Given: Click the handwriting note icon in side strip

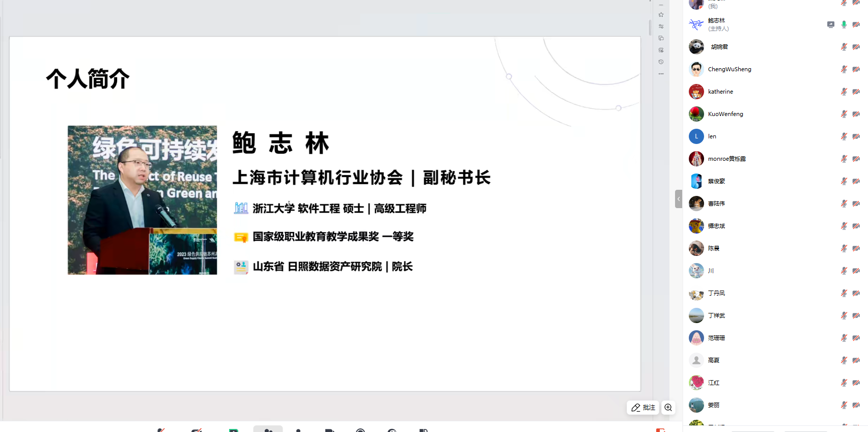Looking at the screenshot, I should click(661, 50).
